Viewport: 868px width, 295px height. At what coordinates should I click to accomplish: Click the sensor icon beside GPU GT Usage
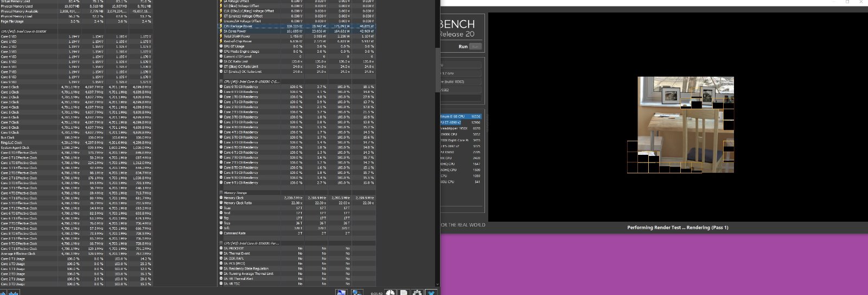click(221, 46)
